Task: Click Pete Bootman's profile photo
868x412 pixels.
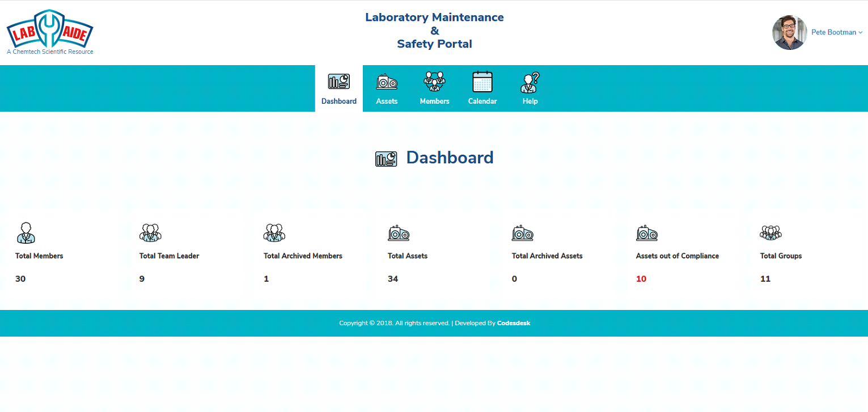Action: pos(789,32)
